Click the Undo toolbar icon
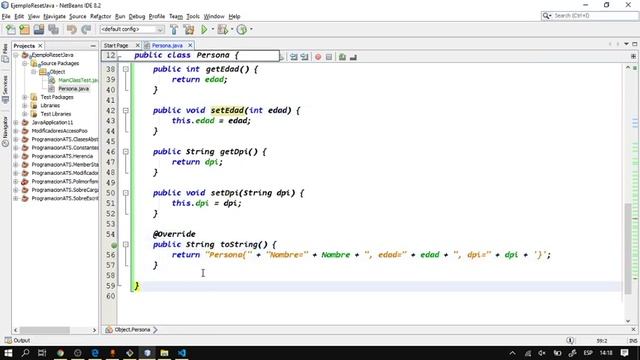Viewport: 640px width, 360px height. tap(72, 29)
